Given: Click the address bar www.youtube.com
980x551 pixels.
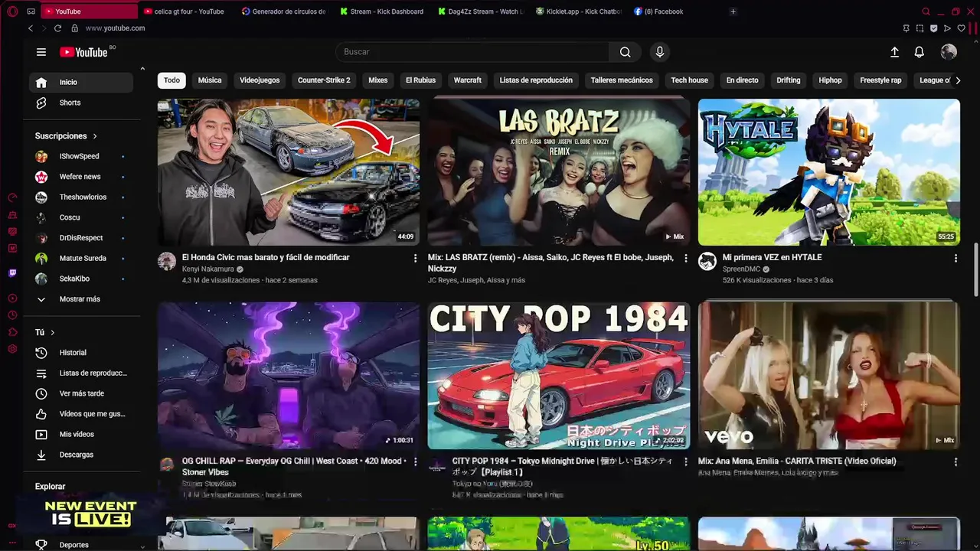Looking at the screenshot, I should pos(115,28).
